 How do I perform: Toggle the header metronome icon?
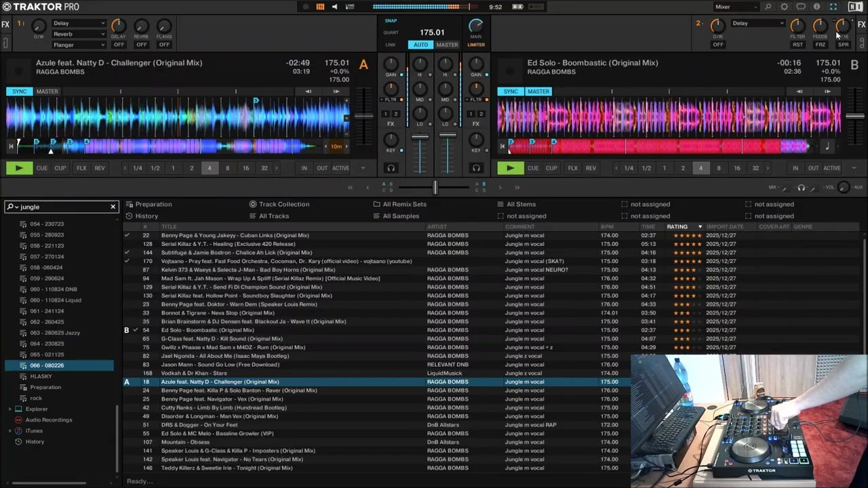tap(320, 7)
